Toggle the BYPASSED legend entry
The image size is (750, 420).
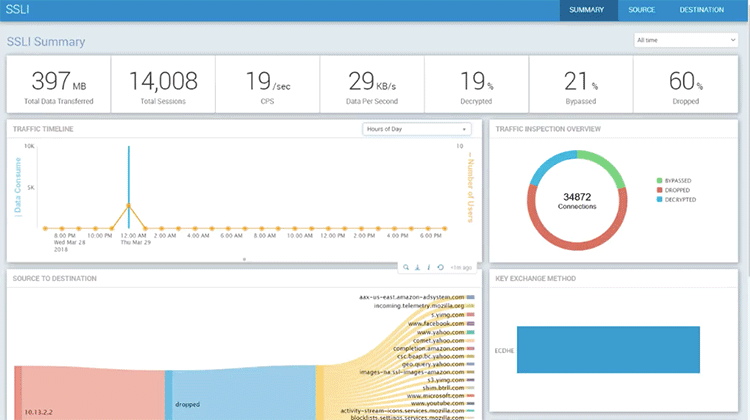(x=674, y=181)
